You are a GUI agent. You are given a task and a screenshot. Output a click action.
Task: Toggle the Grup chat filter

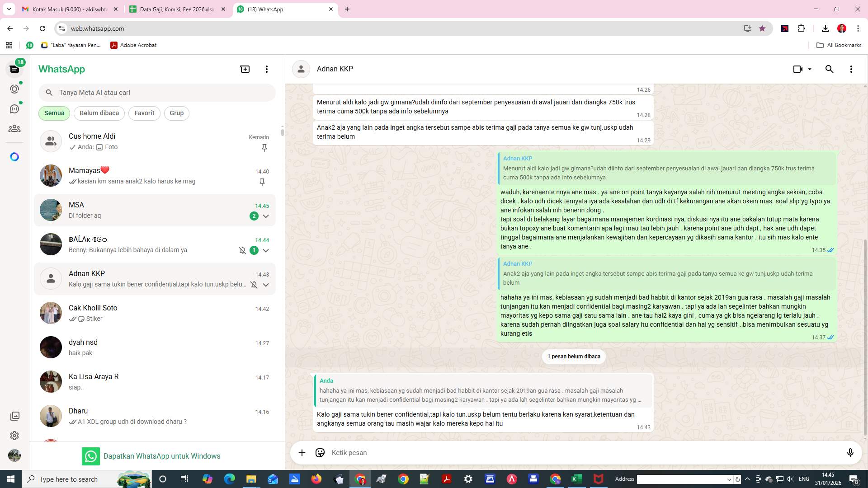click(176, 113)
